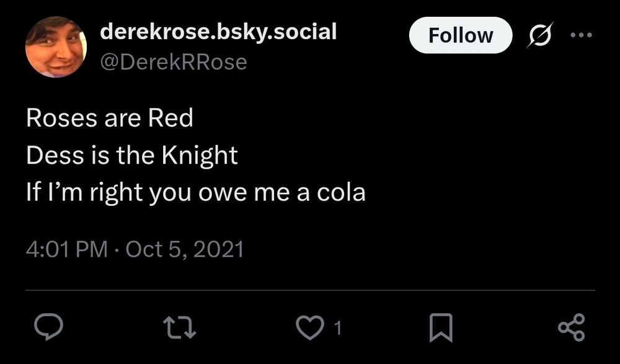Image resolution: width=620 pixels, height=364 pixels.
Task: Open the three-dot more options menu
Action: [581, 35]
